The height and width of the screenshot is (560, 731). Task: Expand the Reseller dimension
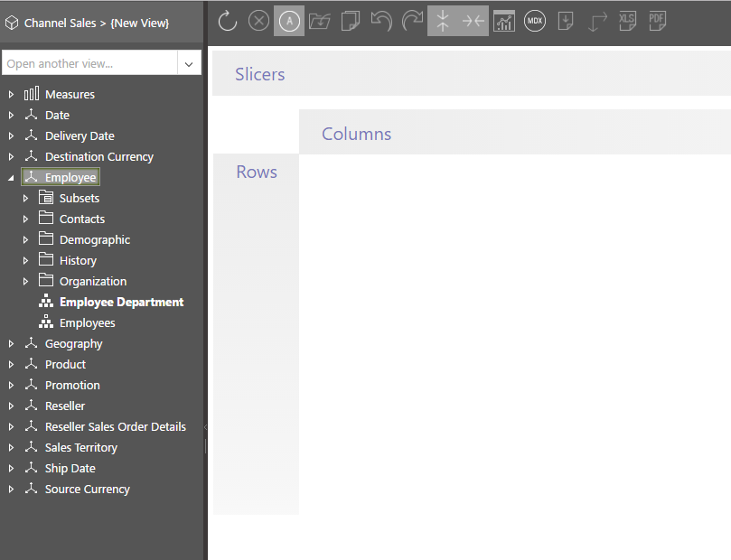(11, 406)
